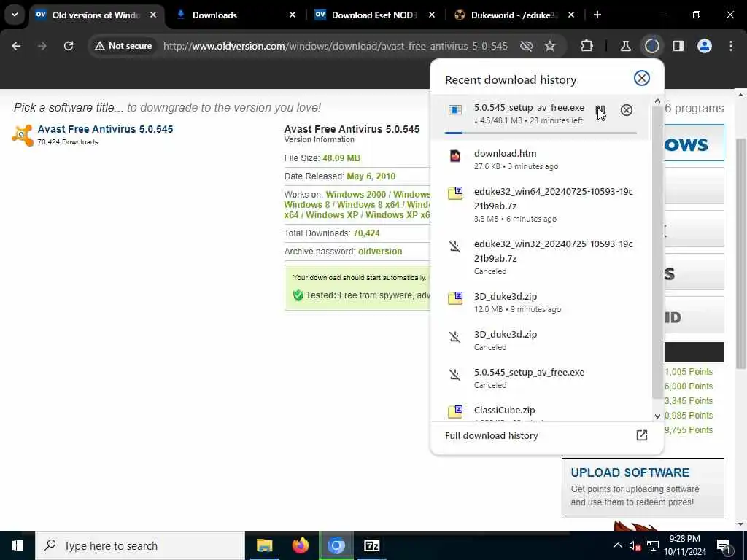Viewport: 747px width, 560px height.
Task: Click the ClassiCube.zip file icon
Action: 455,411
